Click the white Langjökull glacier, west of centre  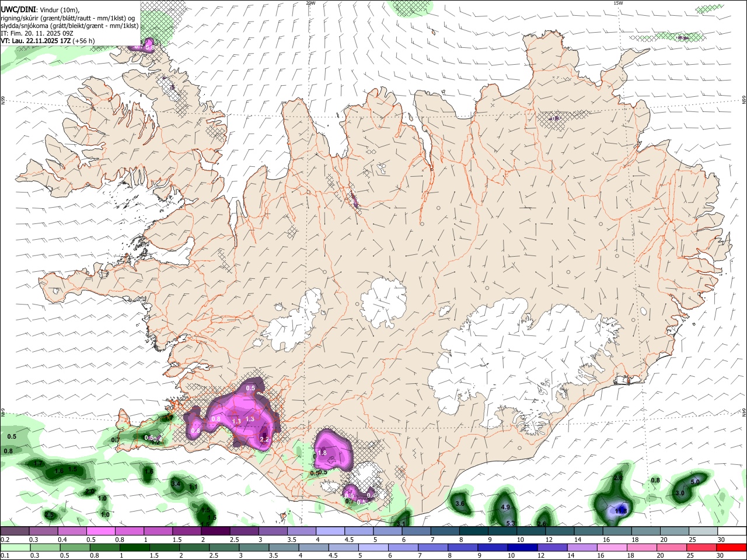pyautogui.click(x=292, y=320)
